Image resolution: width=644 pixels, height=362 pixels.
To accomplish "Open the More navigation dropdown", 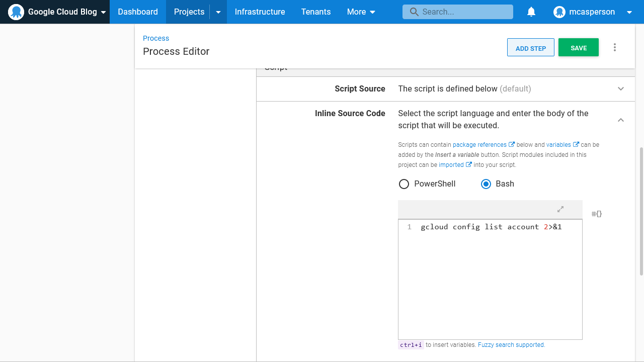I will tap(361, 12).
